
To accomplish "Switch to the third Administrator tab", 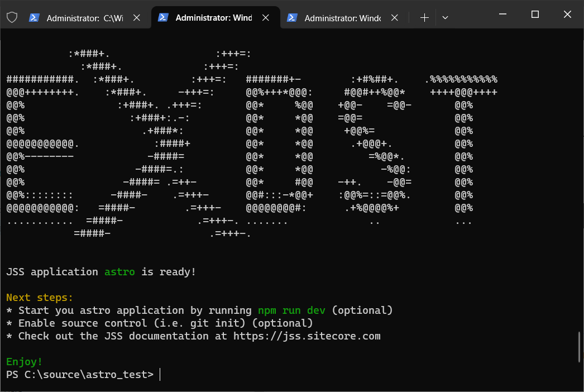I will (x=341, y=17).
